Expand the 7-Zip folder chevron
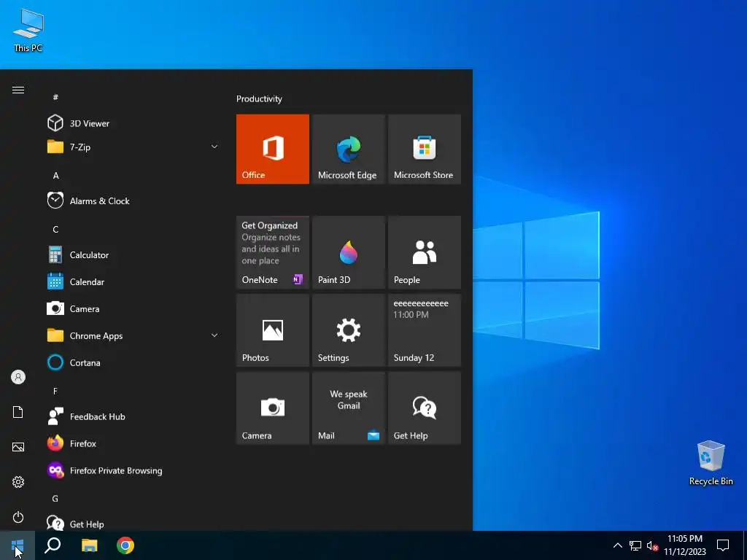Viewport: 747px width, 560px height. coord(214,147)
